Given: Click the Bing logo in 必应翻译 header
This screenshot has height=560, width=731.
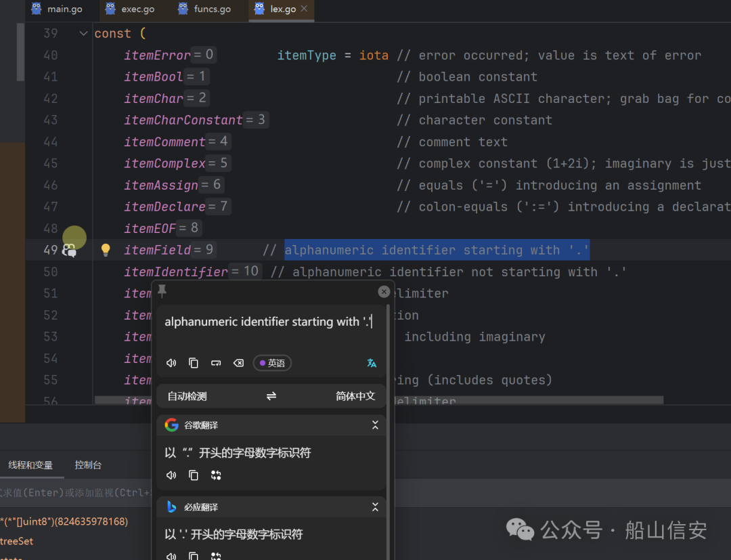Looking at the screenshot, I should 171,507.
